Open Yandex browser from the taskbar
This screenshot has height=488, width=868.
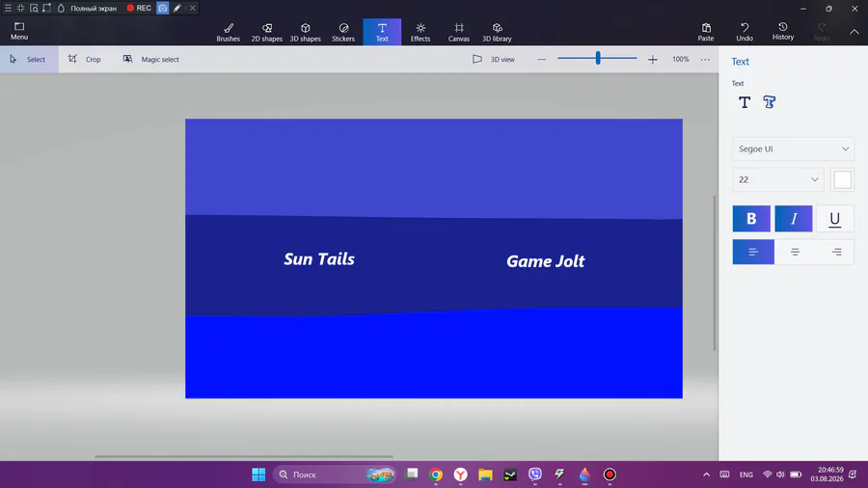tap(461, 474)
